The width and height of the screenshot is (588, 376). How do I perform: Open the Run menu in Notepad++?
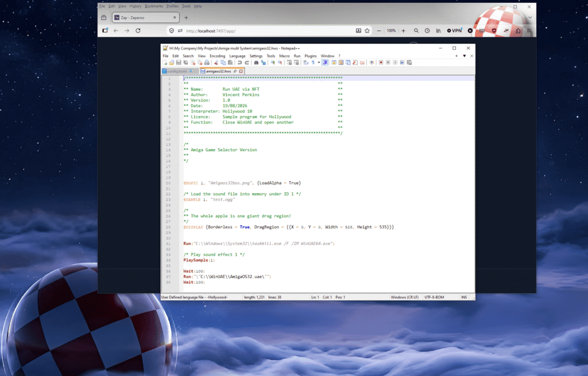coord(297,56)
